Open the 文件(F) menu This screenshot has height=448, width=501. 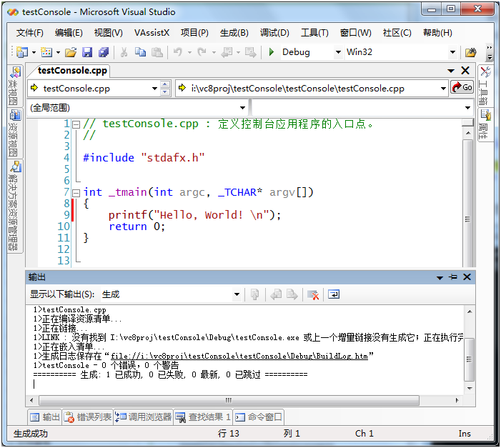[30, 33]
